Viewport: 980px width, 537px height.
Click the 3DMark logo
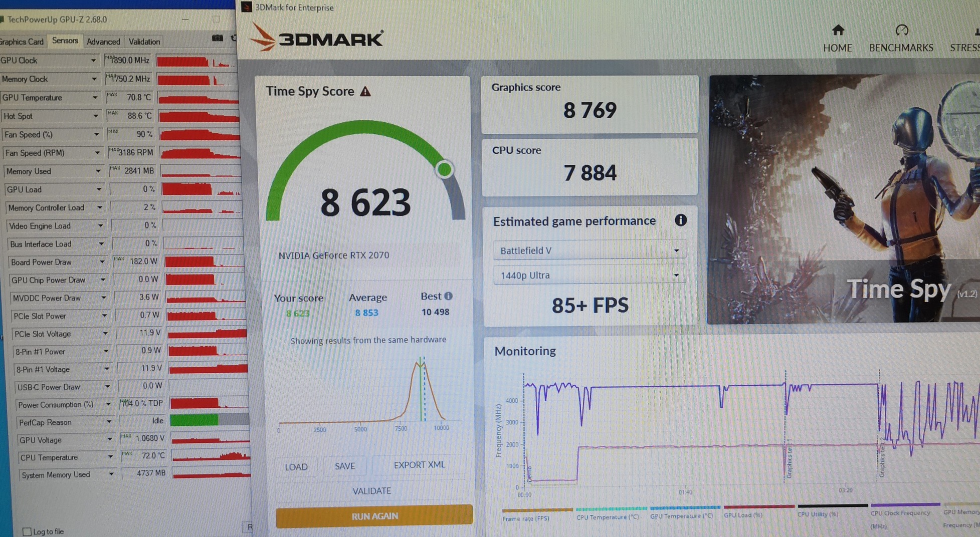click(316, 37)
